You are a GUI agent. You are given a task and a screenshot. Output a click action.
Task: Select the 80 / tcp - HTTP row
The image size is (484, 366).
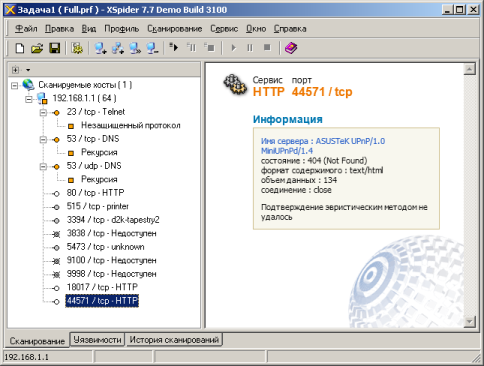coord(95,193)
